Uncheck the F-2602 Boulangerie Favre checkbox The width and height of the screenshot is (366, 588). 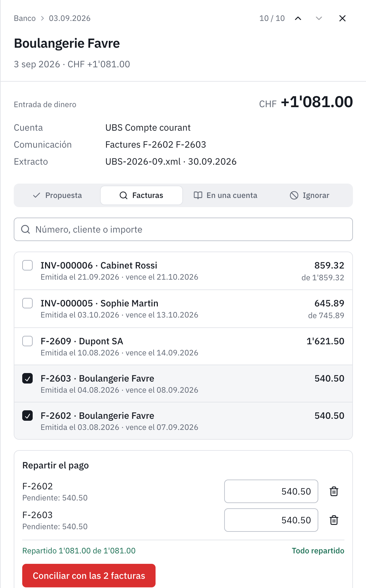(x=27, y=416)
